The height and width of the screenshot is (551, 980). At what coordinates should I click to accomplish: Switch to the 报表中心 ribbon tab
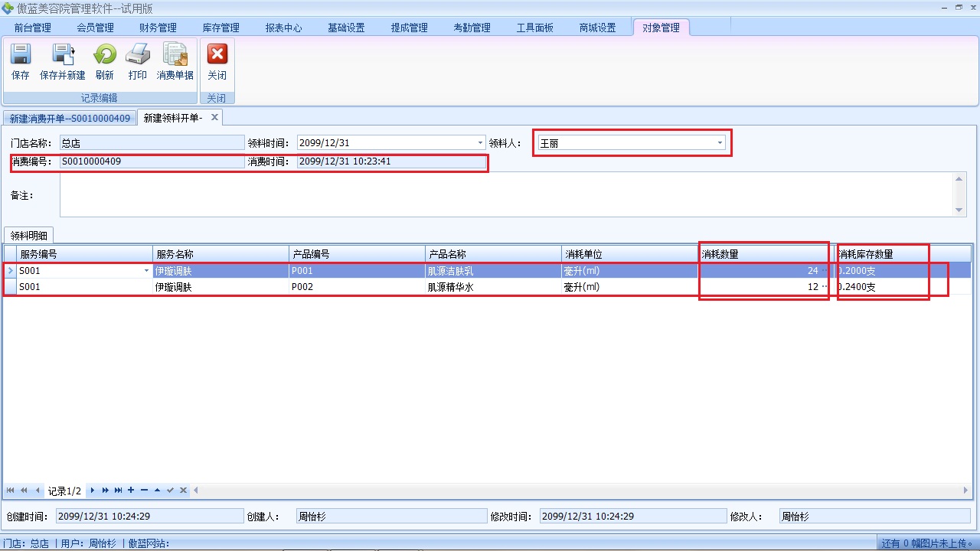[283, 28]
